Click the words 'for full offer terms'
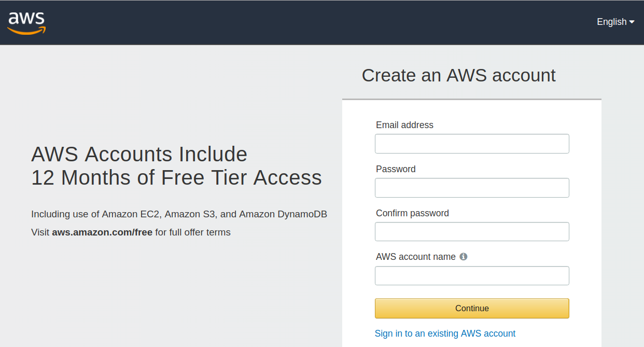 coord(193,232)
